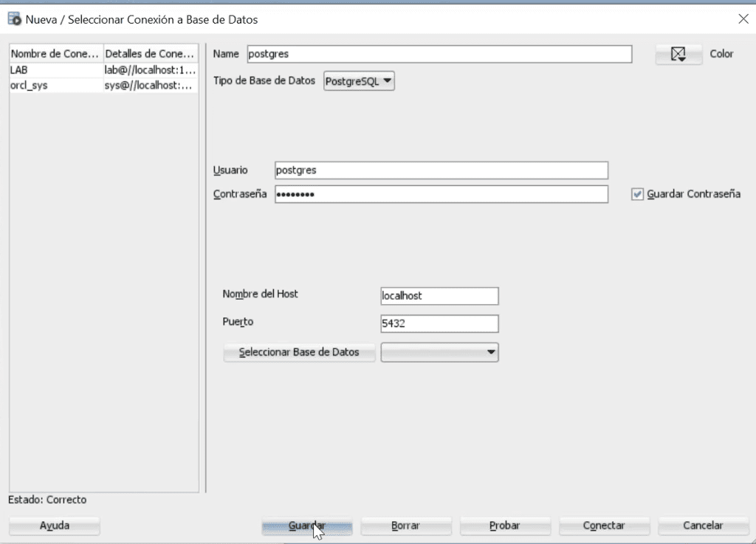Click the Conectar button

pos(604,526)
